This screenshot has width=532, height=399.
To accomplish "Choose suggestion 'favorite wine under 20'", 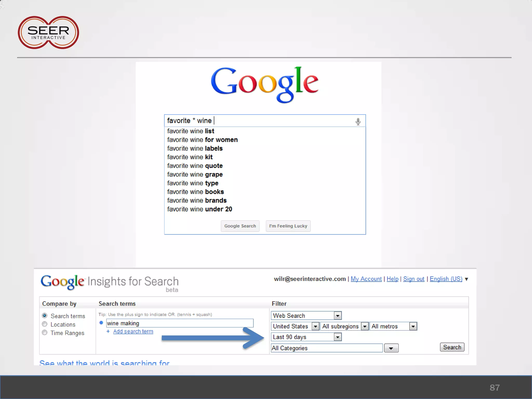I will (x=199, y=209).
